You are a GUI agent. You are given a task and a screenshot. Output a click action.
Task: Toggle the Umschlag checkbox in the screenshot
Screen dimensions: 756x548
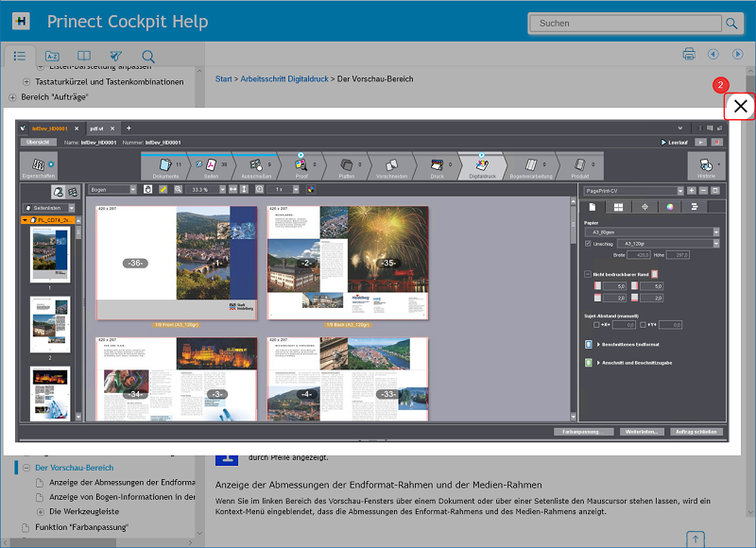[588, 243]
